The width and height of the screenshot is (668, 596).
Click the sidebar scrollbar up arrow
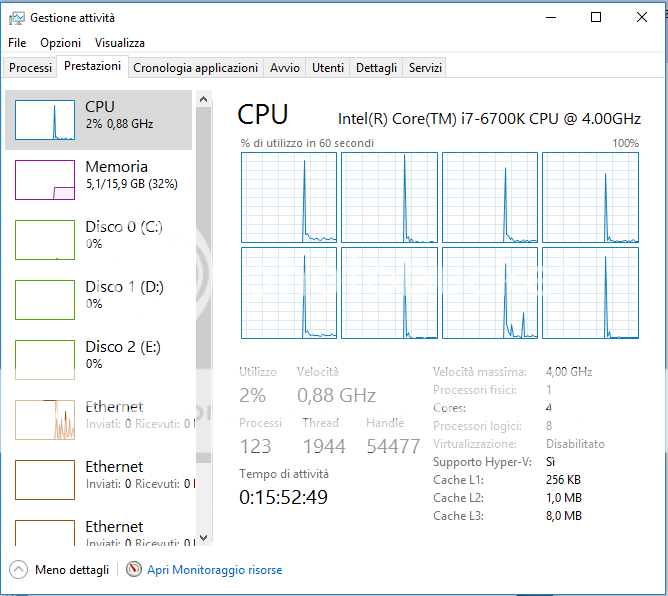click(204, 99)
